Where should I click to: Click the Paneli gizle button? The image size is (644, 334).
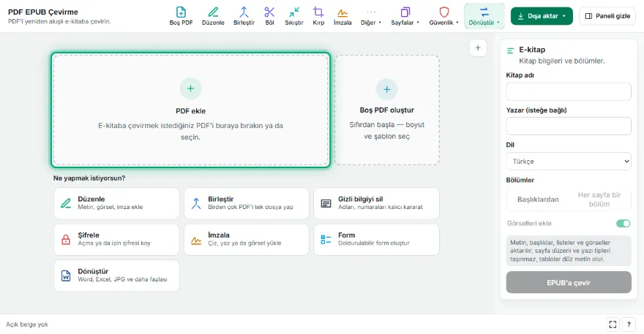pos(607,16)
